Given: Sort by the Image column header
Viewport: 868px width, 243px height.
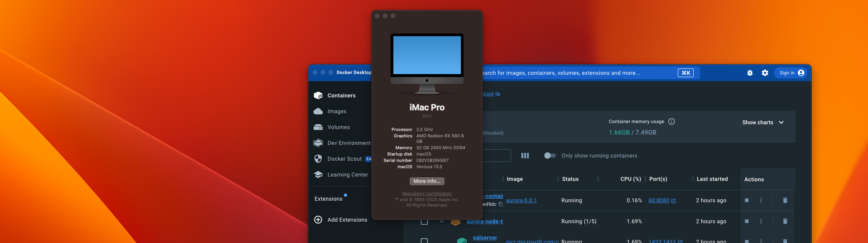Looking at the screenshot, I should click(515, 179).
